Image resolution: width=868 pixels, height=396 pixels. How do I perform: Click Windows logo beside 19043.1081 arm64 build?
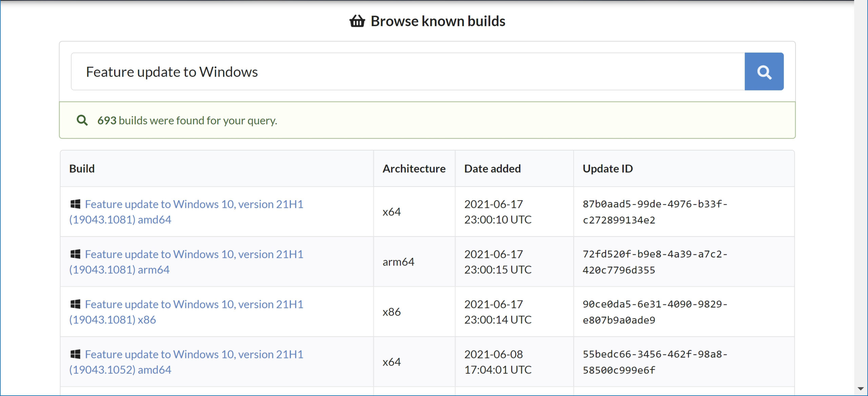click(x=75, y=254)
